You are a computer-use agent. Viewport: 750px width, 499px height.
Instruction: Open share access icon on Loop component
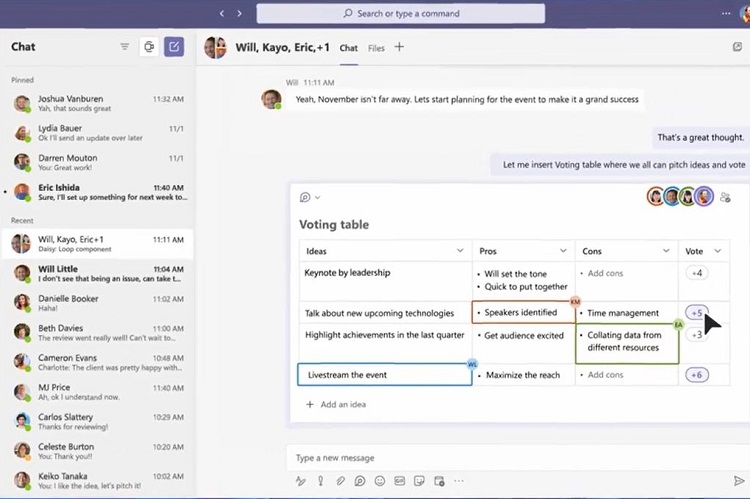click(x=725, y=197)
